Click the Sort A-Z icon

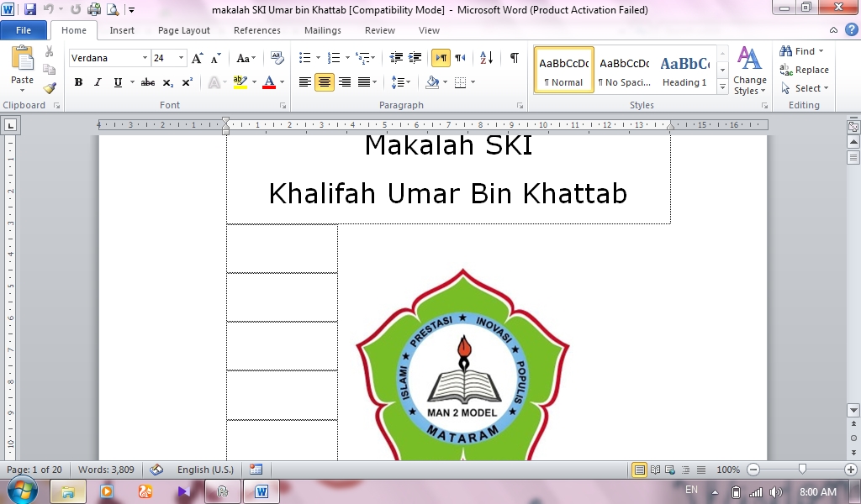point(487,58)
